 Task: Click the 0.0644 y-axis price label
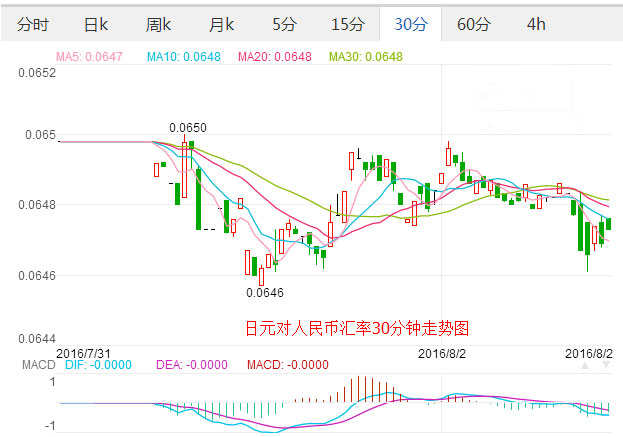(x=37, y=339)
